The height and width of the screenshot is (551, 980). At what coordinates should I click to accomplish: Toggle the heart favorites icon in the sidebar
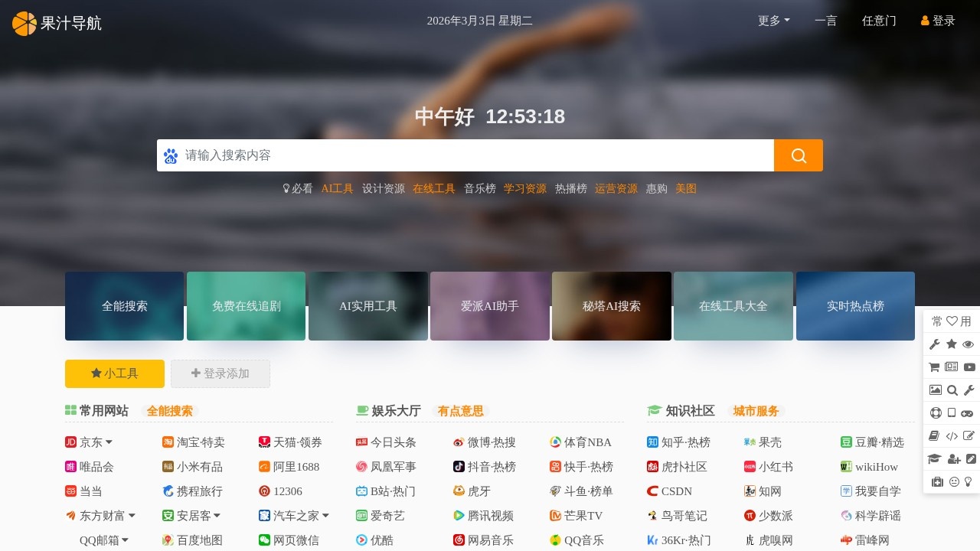(x=952, y=321)
